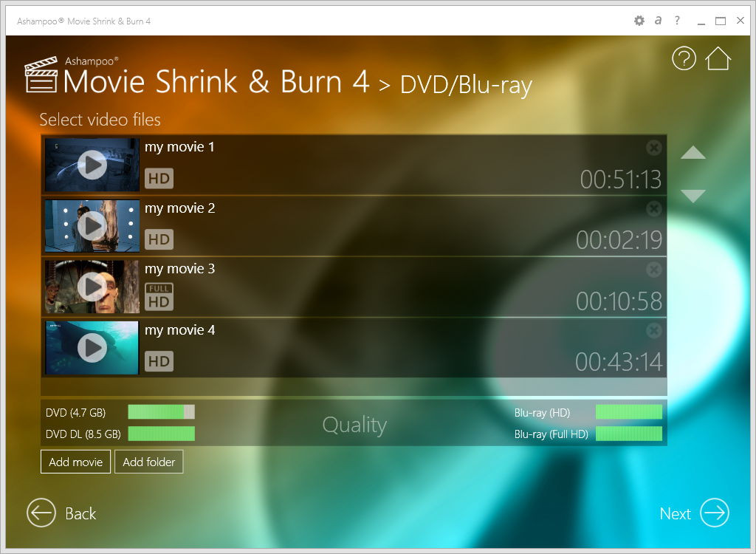The height and width of the screenshot is (554, 756).
Task: Open the settings gear in title bar
Action: (639, 21)
